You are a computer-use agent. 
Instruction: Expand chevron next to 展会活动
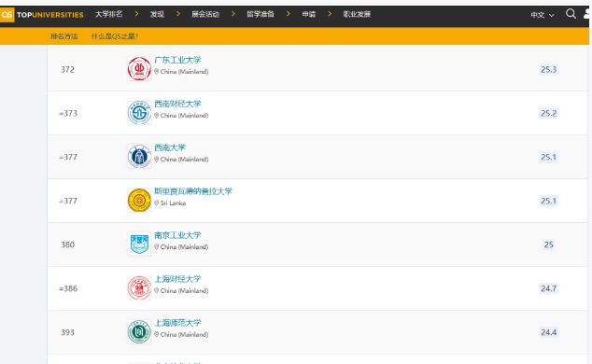[233, 14]
